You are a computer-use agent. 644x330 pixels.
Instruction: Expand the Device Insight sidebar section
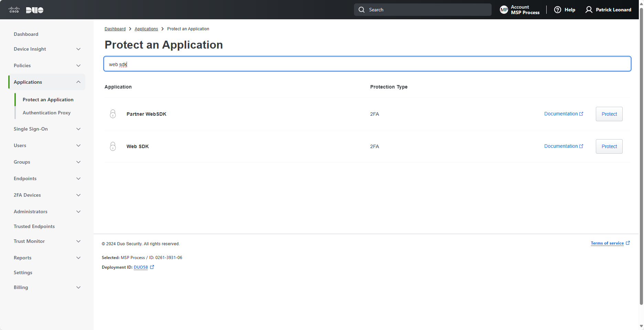[78, 49]
